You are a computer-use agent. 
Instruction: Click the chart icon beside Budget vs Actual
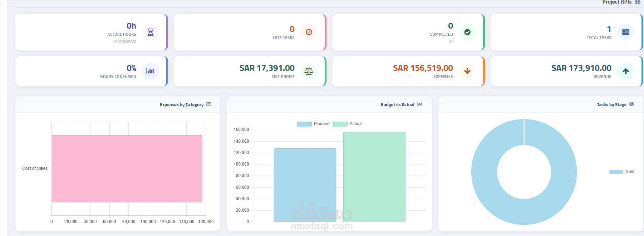click(x=420, y=104)
